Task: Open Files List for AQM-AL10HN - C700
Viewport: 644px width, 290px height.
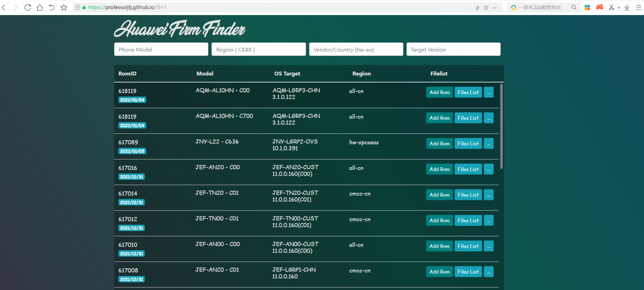Action: (x=468, y=118)
